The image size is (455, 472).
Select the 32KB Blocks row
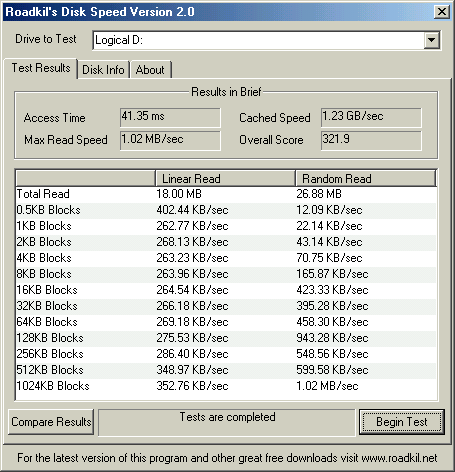(226, 306)
